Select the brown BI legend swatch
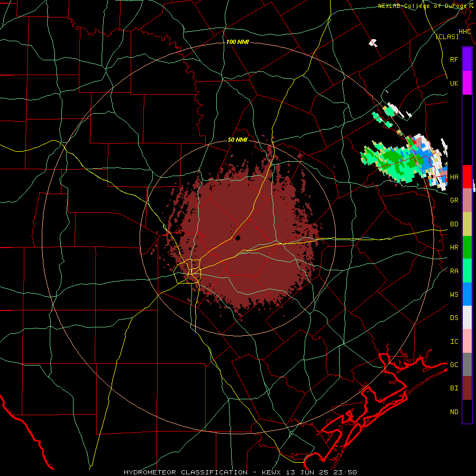Image resolution: width=476 pixels, height=476 pixels. [467, 388]
